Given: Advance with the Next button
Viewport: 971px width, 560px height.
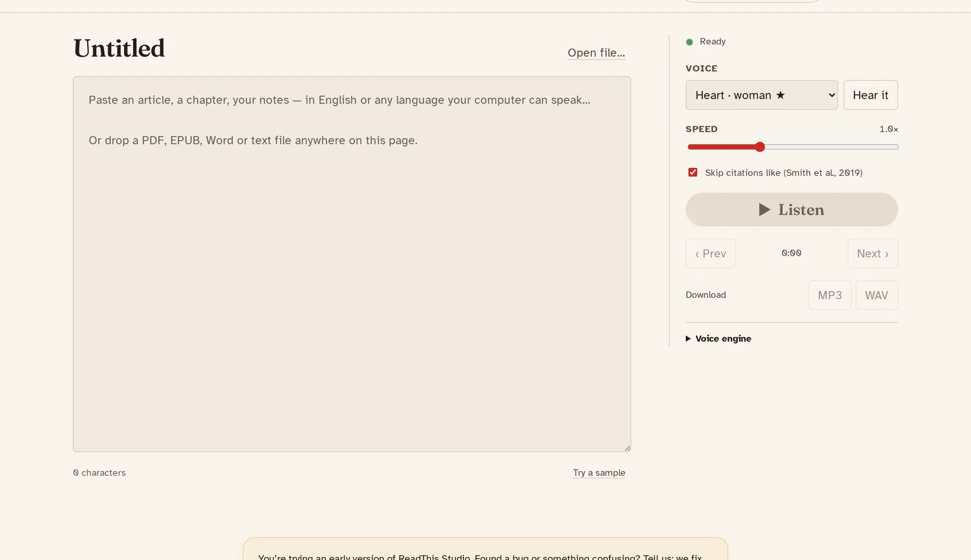Looking at the screenshot, I should 872,253.
